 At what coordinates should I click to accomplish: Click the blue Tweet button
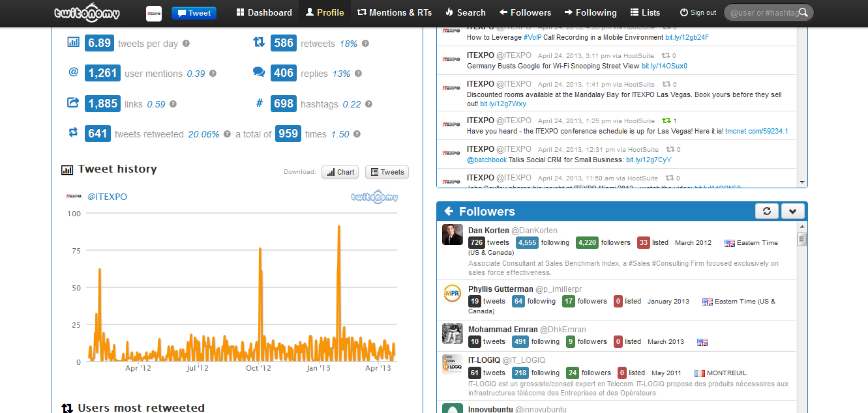click(x=194, y=12)
